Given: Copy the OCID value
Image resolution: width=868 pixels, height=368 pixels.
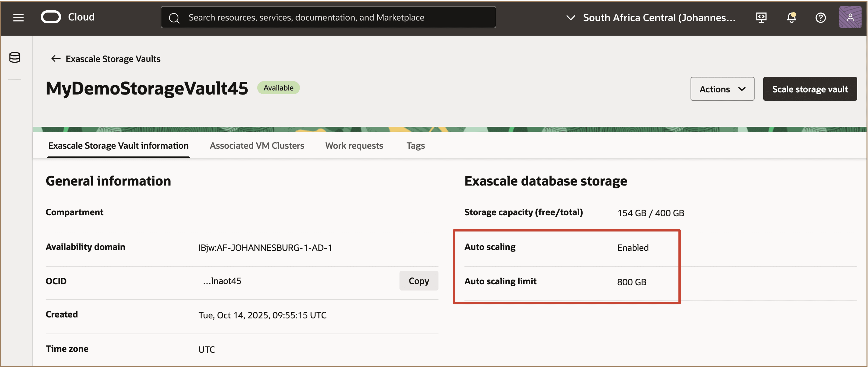Looking at the screenshot, I should [419, 281].
